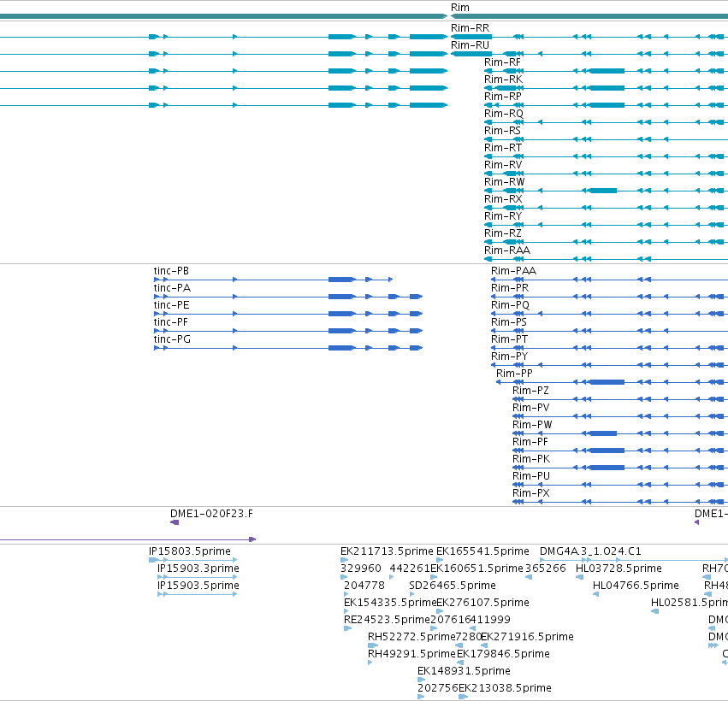Select the tinc-PF protein label
This screenshot has width=728, height=701.
click(171, 322)
